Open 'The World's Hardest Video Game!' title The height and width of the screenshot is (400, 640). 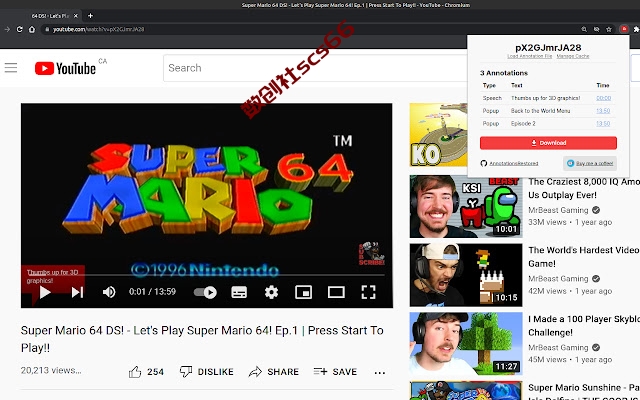(584, 257)
